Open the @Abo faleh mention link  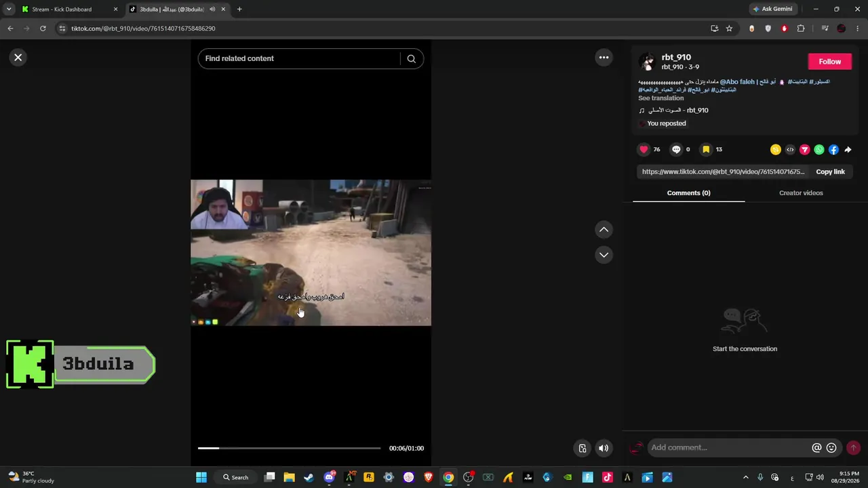pos(748,82)
